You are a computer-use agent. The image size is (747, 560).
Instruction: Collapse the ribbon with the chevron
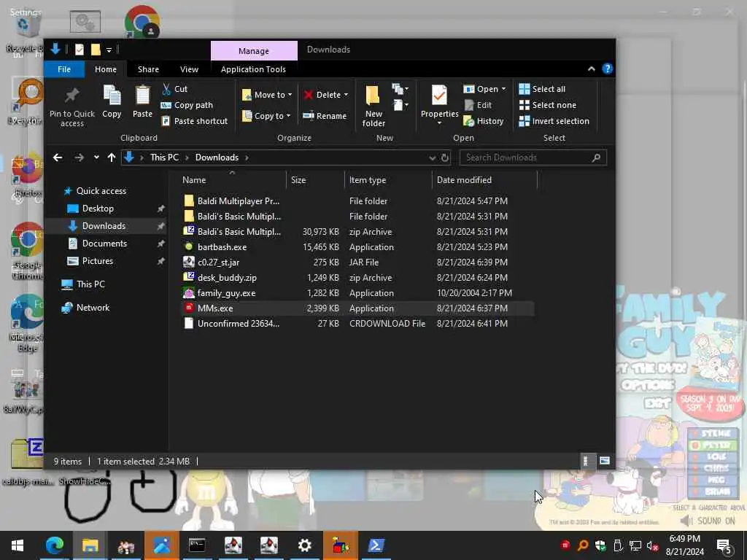pyautogui.click(x=591, y=69)
